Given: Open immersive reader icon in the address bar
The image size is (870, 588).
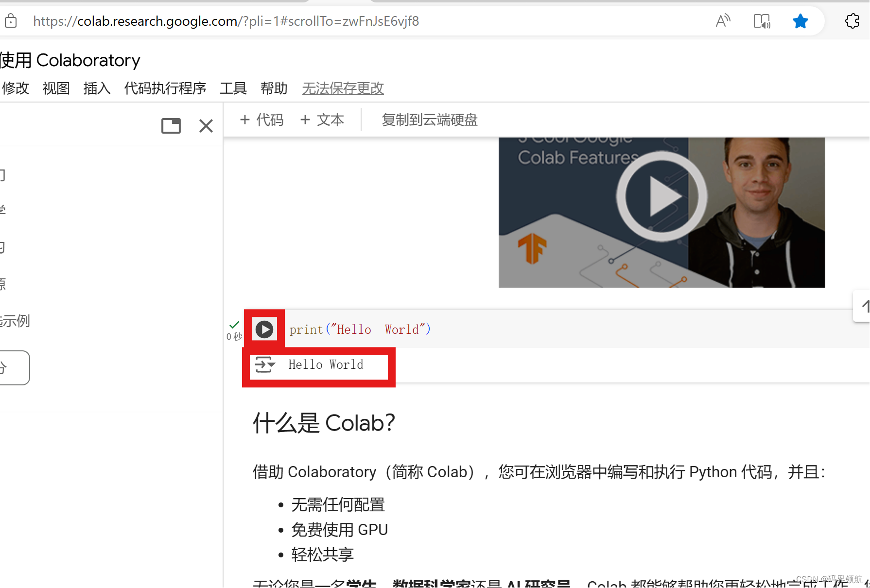Looking at the screenshot, I should pos(762,21).
